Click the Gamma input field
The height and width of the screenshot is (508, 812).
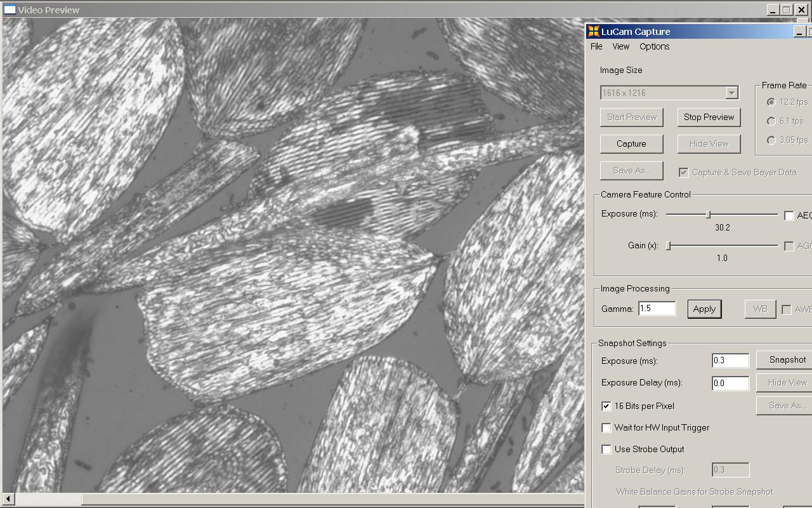(657, 309)
